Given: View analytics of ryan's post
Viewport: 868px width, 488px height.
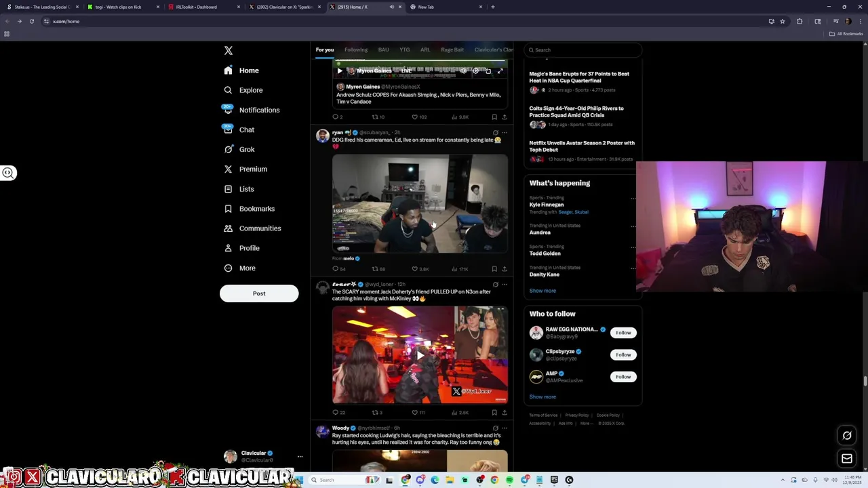Looking at the screenshot, I should point(460,269).
